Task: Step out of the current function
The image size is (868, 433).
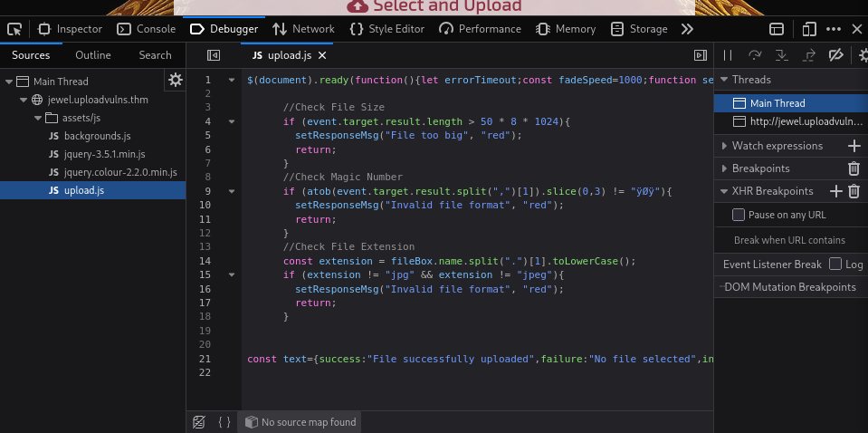Action: point(809,55)
